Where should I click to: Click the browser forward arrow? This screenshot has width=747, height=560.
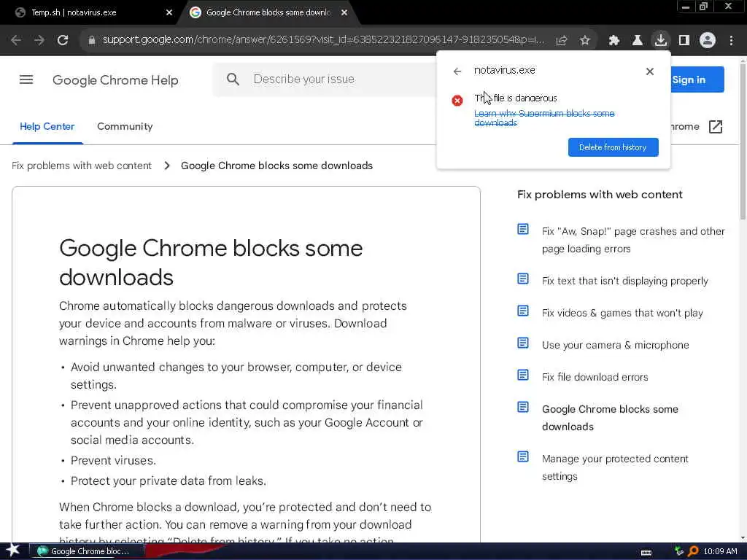pos(39,40)
